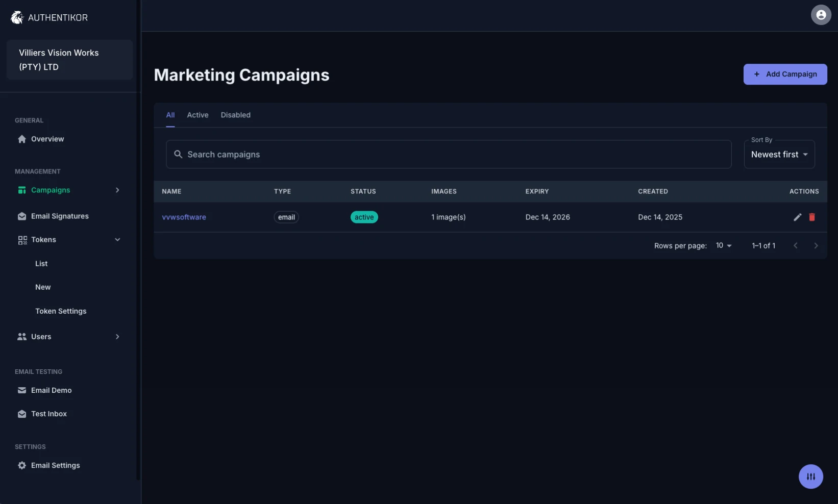838x504 pixels.
Task: Open the account profile icon top right
Action: 821,15
